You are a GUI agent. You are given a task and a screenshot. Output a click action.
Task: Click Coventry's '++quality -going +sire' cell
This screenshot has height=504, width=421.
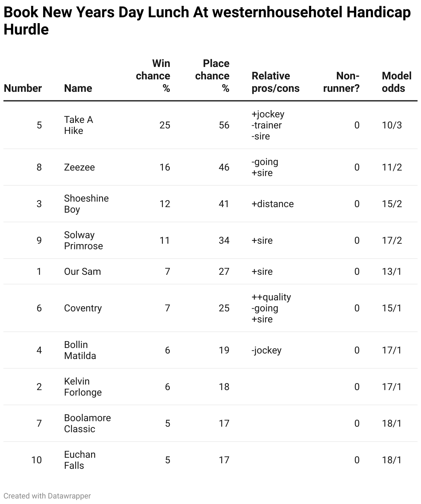pos(271,308)
